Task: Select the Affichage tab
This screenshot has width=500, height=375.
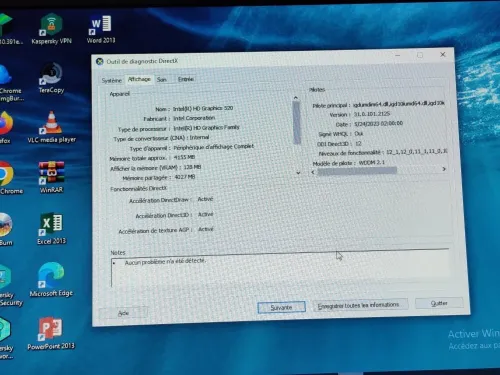Action: (139, 79)
